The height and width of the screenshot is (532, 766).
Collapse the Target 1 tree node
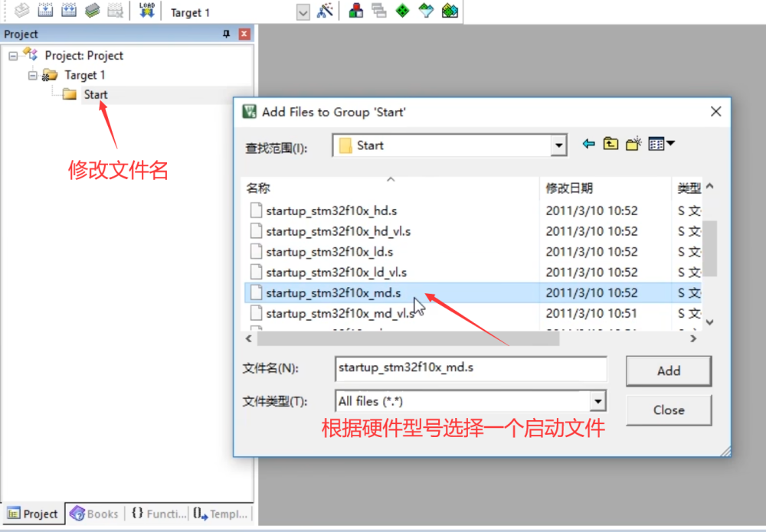[33, 75]
